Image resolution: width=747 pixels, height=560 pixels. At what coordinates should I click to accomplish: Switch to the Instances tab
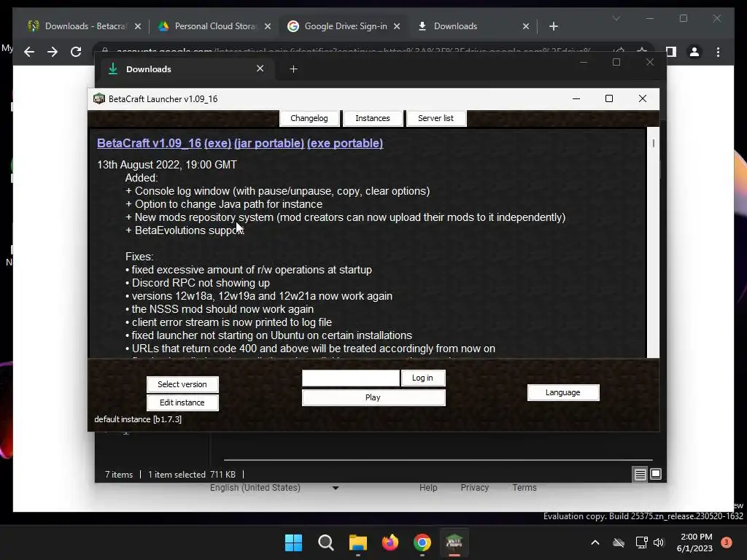pyautogui.click(x=373, y=118)
